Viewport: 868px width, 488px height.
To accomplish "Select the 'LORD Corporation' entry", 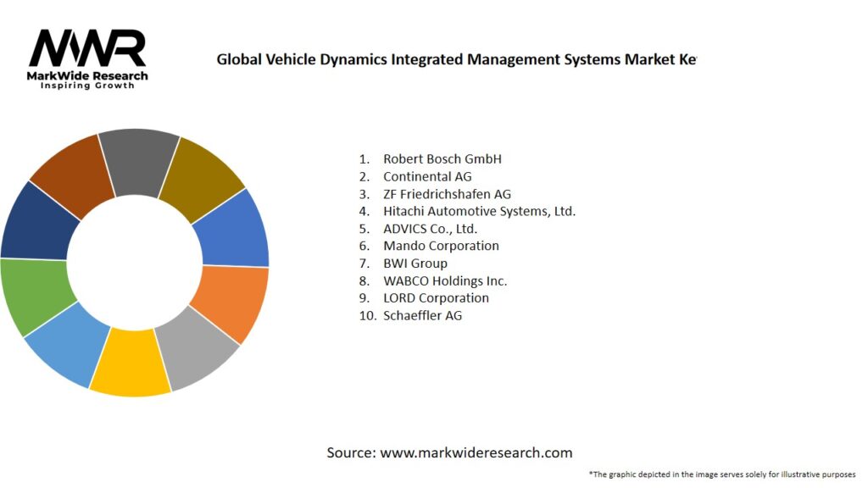I will coord(436,298).
